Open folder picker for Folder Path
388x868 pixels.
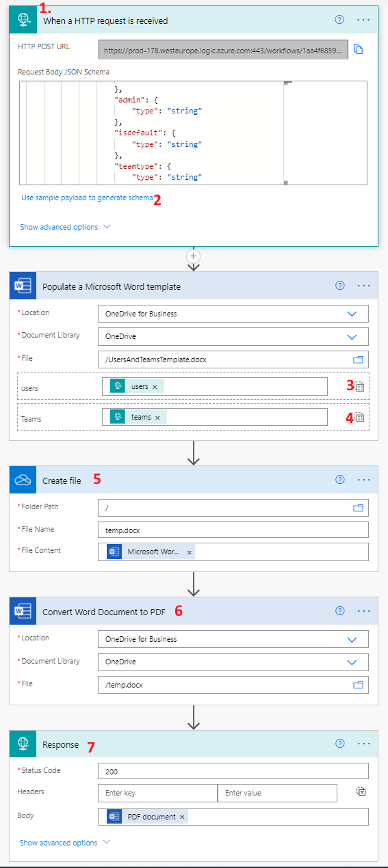[x=358, y=508]
